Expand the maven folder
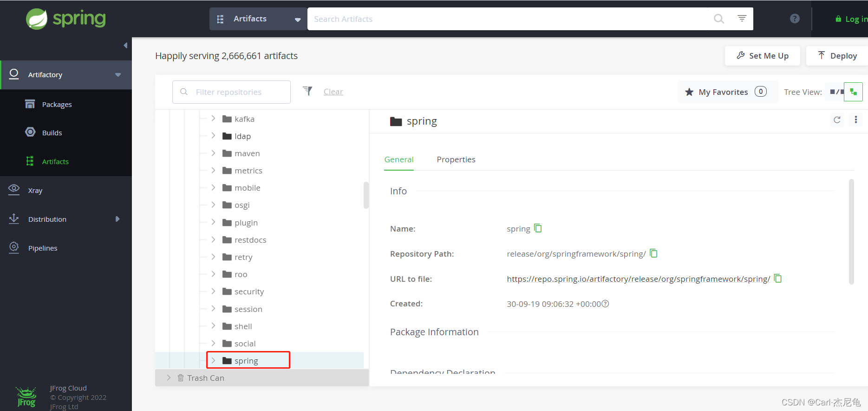This screenshot has height=411, width=868. (x=213, y=153)
